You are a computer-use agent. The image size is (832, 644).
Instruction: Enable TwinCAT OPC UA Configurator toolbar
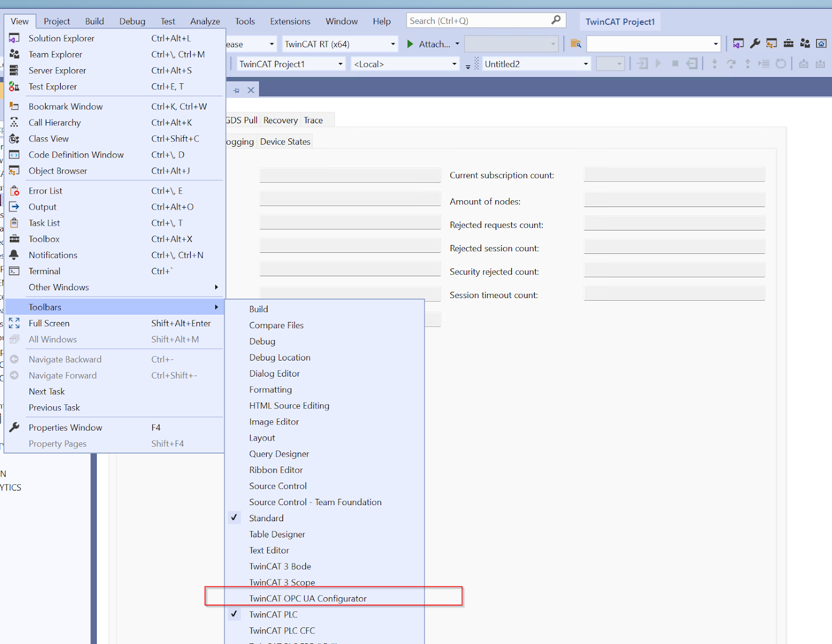coord(324,598)
